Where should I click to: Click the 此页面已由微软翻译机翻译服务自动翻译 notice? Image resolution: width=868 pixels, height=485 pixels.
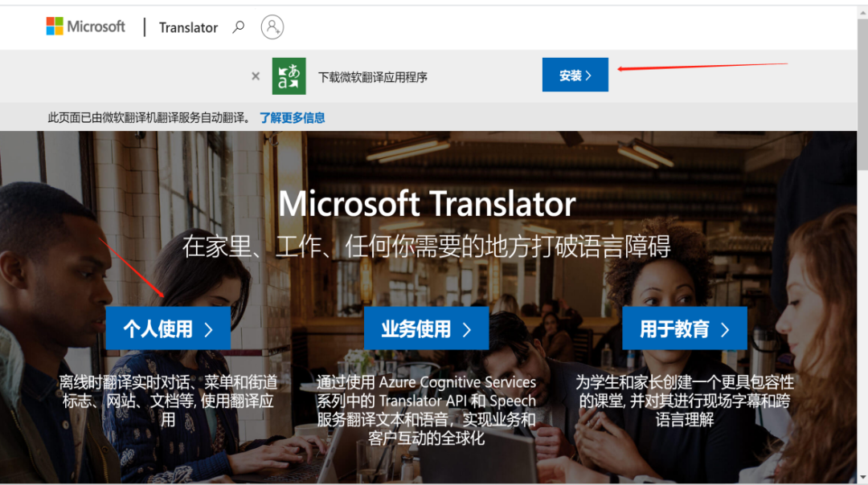[148, 118]
